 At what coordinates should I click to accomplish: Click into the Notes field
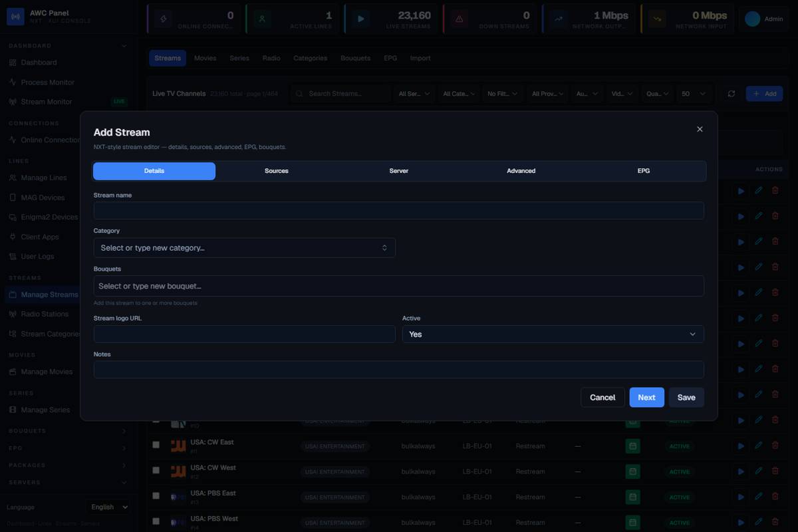point(399,370)
